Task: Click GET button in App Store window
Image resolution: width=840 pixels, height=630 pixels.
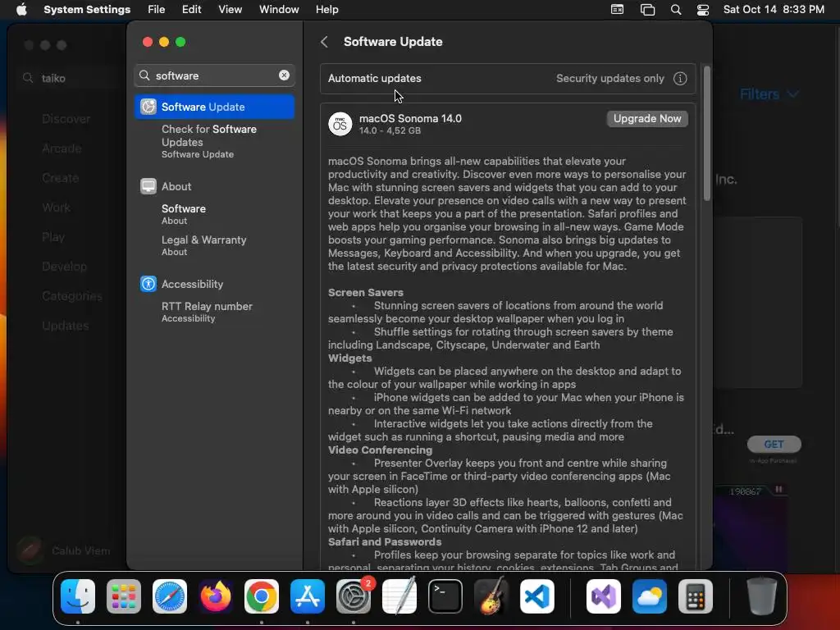Action: click(x=774, y=444)
